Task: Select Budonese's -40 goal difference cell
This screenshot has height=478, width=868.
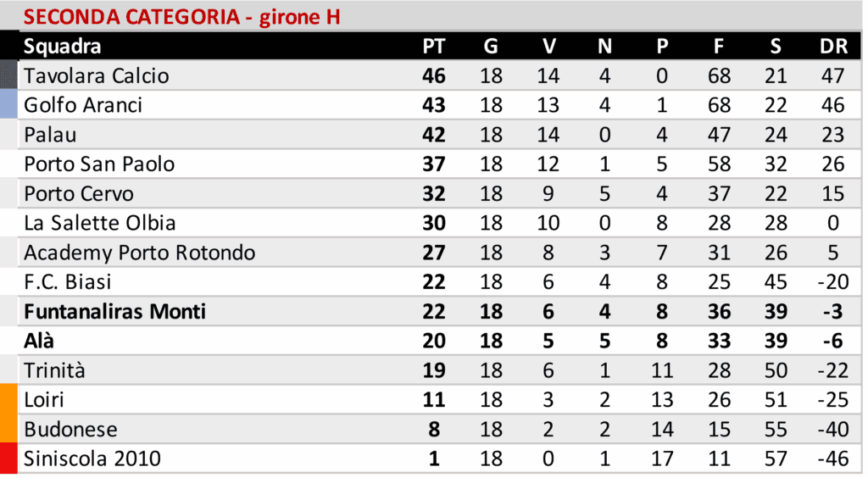Action: click(833, 430)
